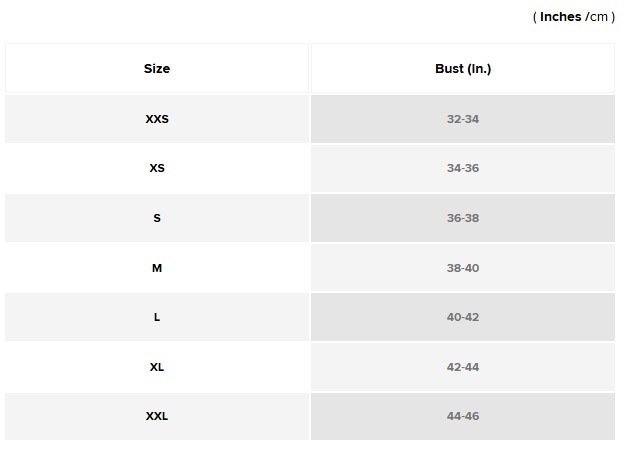Click the closing parenthesis after cm
Viewport: 641px width, 451px height.
coord(613,17)
